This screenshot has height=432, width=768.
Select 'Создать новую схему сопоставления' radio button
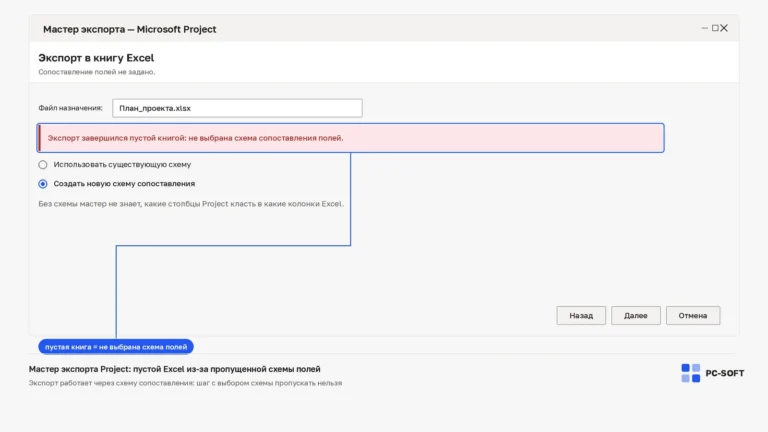click(x=43, y=184)
